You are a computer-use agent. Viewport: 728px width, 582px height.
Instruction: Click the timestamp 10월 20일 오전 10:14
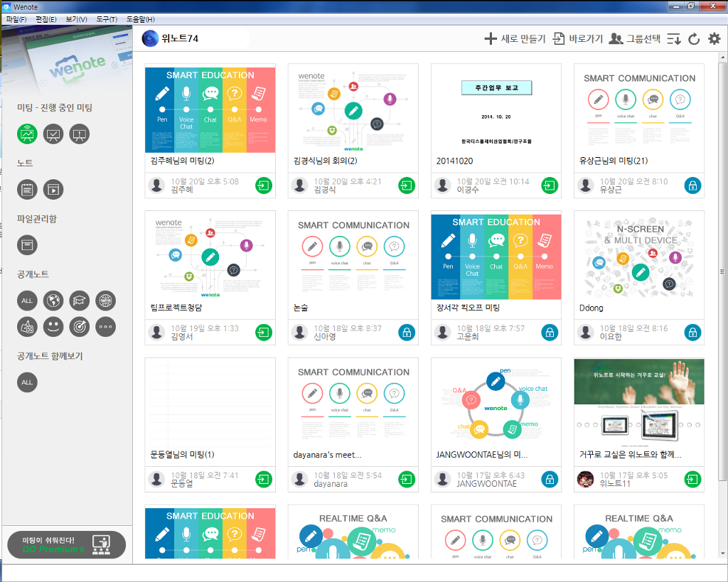pos(493,181)
